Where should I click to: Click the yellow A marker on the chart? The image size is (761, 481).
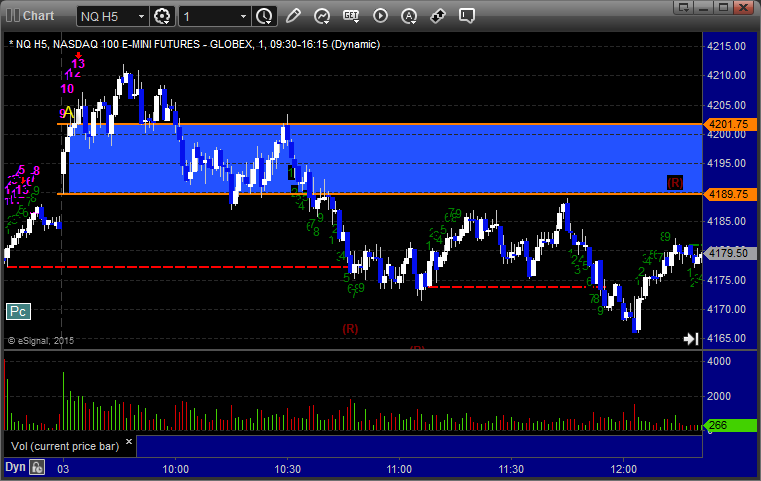point(68,113)
